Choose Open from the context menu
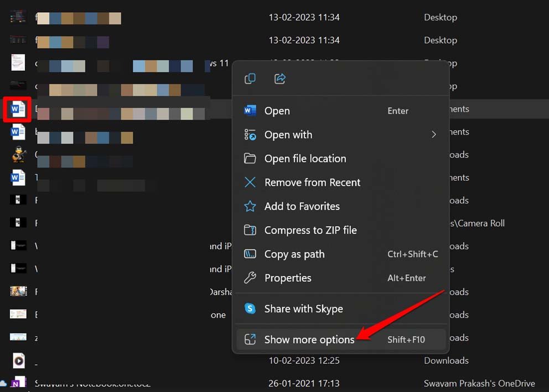Image resolution: width=549 pixels, height=392 pixels. point(277,111)
